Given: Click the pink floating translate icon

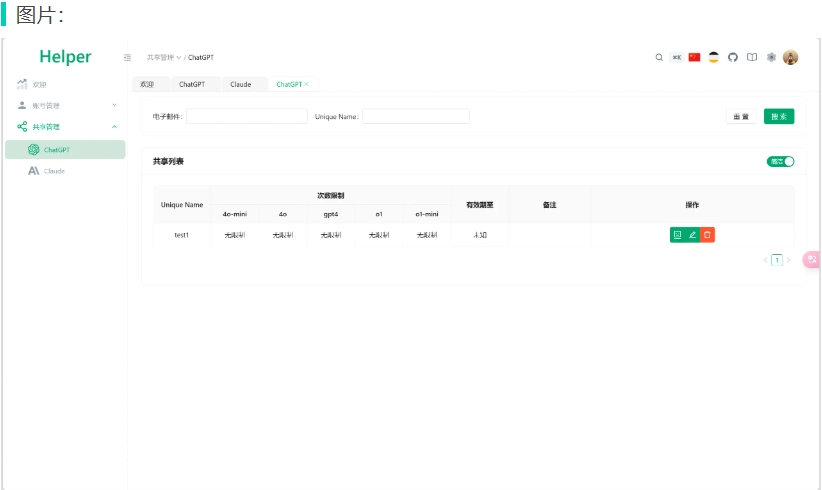Looking at the screenshot, I should pos(812,259).
